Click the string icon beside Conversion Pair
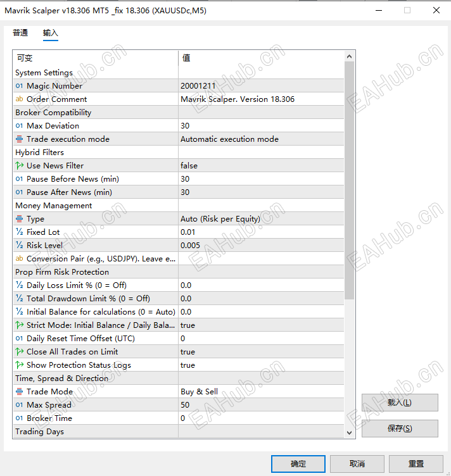Image resolution: width=451 pixels, height=476 pixels. point(19,259)
